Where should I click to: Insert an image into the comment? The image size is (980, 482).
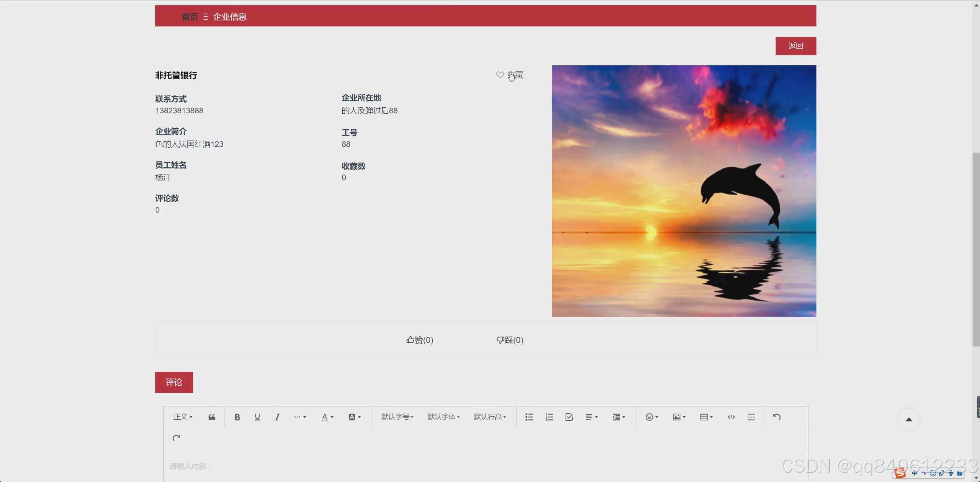[677, 417]
